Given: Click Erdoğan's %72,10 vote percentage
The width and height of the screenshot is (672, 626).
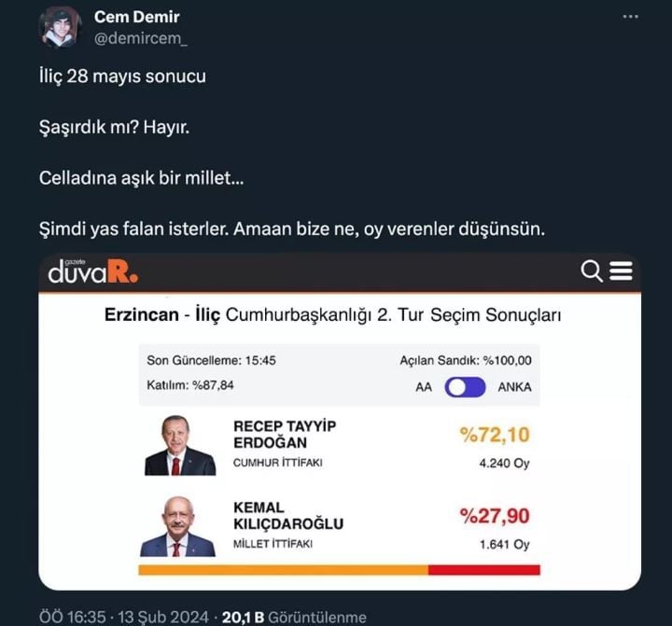Looking at the screenshot, I should 494,435.
